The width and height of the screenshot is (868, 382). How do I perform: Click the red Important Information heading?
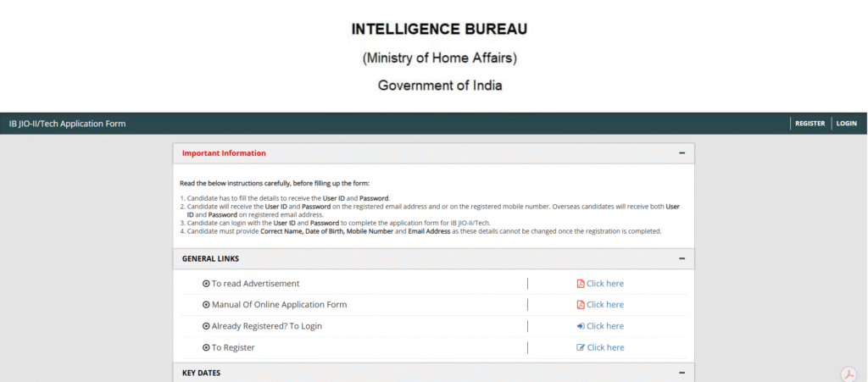[224, 153]
